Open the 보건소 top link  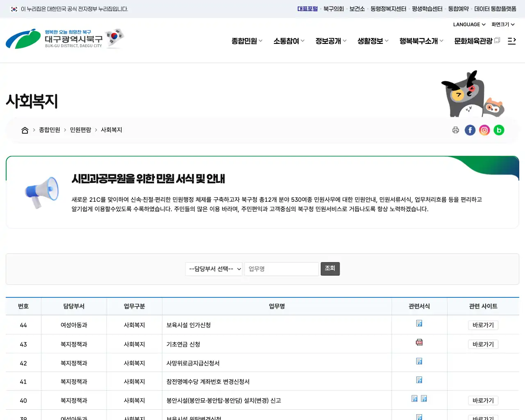point(357,9)
